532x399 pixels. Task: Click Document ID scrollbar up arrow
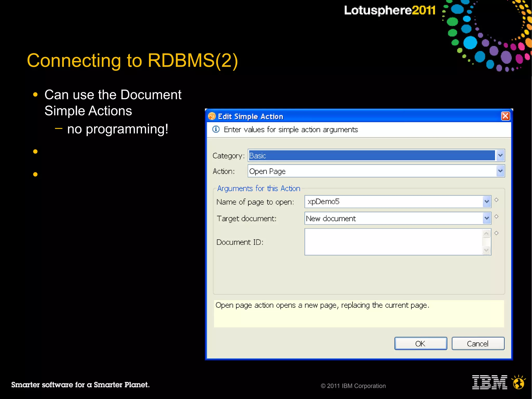486,233
